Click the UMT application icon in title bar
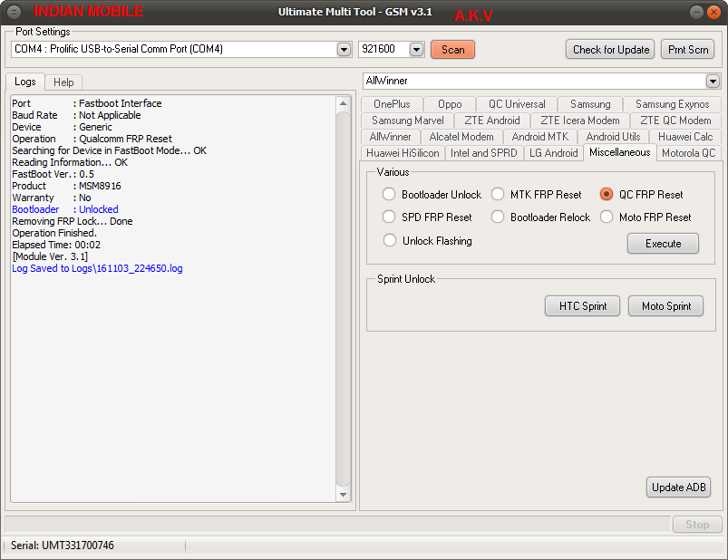Image resolution: width=728 pixels, height=560 pixels. (x=13, y=11)
